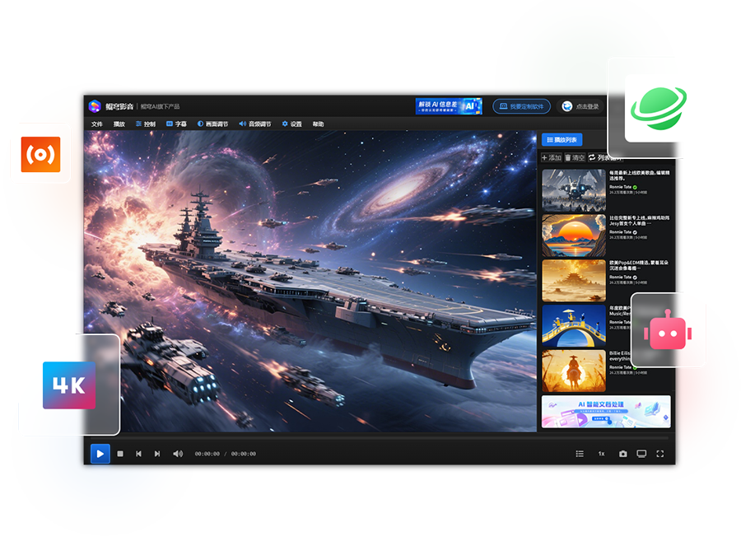Mute the volume speaker icon
The image size is (741, 560).
tap(178, 454)
